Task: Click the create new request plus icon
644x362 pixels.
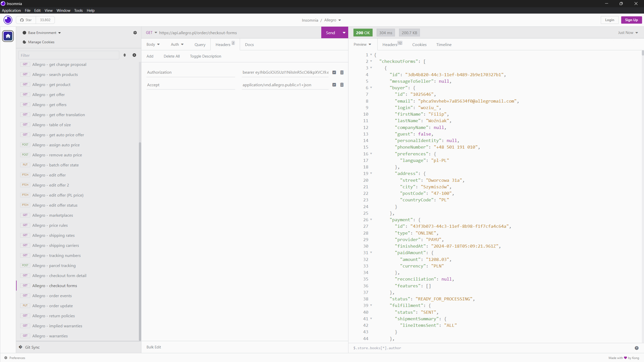Action: [134, 55]
